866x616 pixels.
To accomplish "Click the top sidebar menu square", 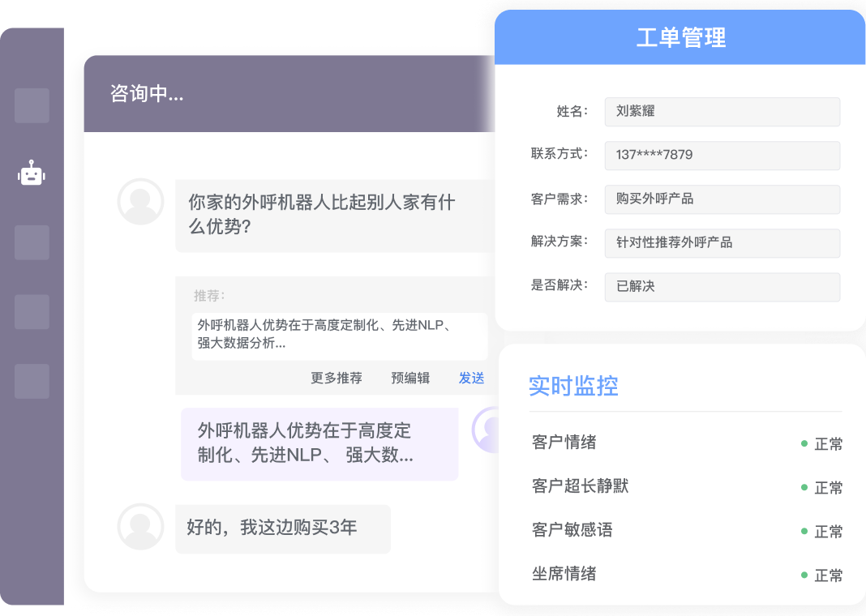I will click(32, 105).
